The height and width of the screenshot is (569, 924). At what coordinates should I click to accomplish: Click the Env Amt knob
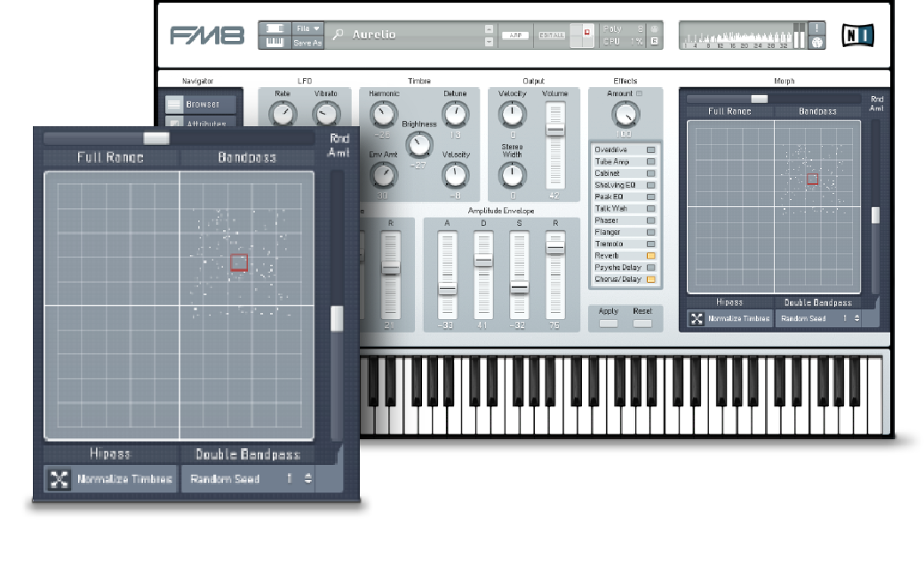coord(383,174)
